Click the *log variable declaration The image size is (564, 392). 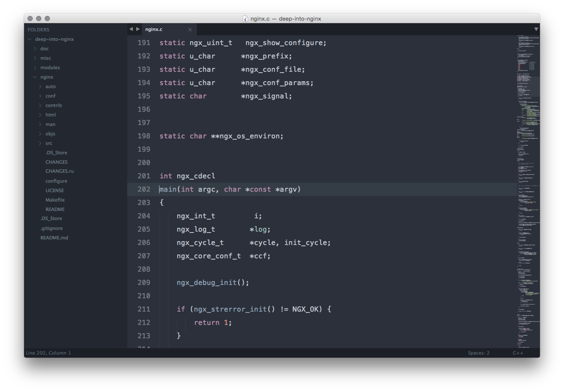pos(260,229)
